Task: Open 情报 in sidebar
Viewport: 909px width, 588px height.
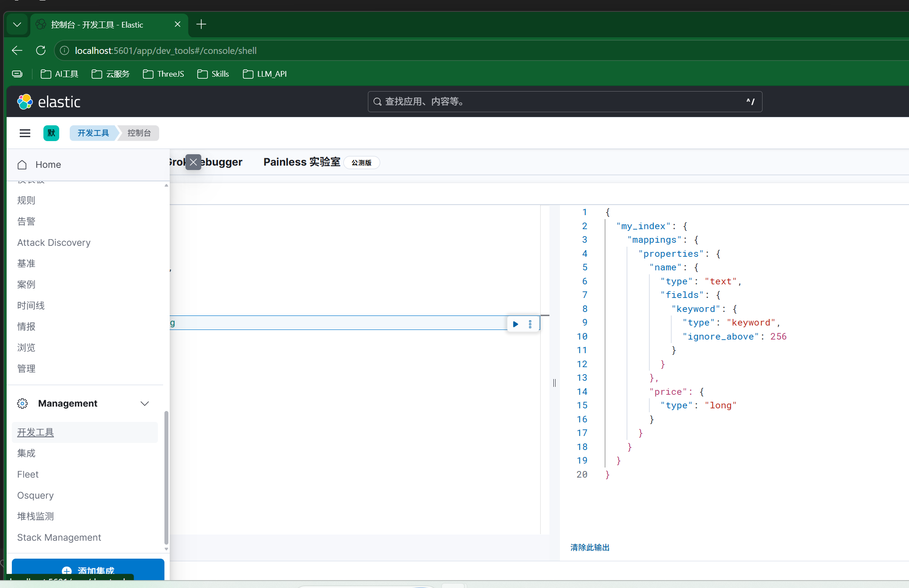Action: click(x=26, y=327)
